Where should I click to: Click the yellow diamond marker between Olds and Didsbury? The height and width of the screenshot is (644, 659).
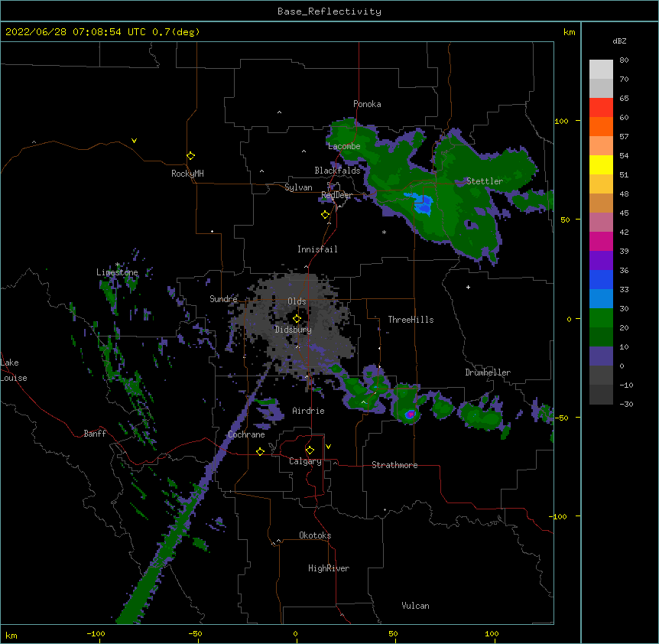coord(297,319)
